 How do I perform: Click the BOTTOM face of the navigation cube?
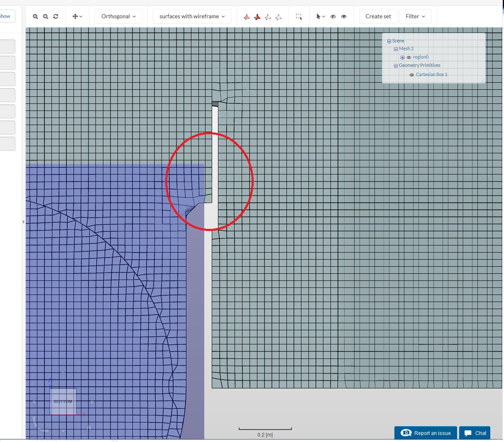[62, 402]
